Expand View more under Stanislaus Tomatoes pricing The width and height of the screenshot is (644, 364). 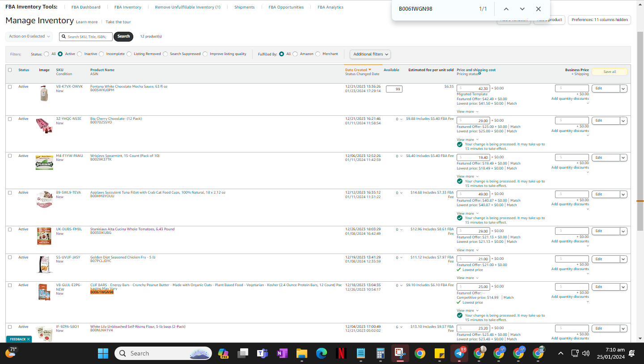coord(467,250)
